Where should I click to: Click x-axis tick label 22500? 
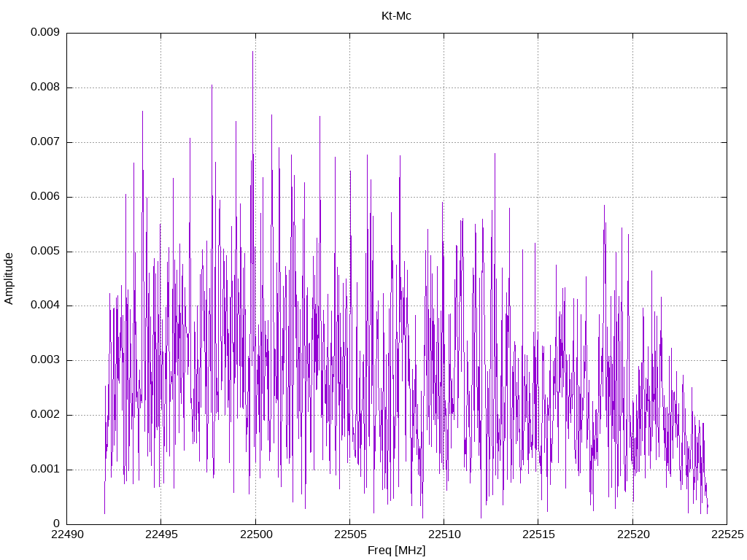[256, 534]
